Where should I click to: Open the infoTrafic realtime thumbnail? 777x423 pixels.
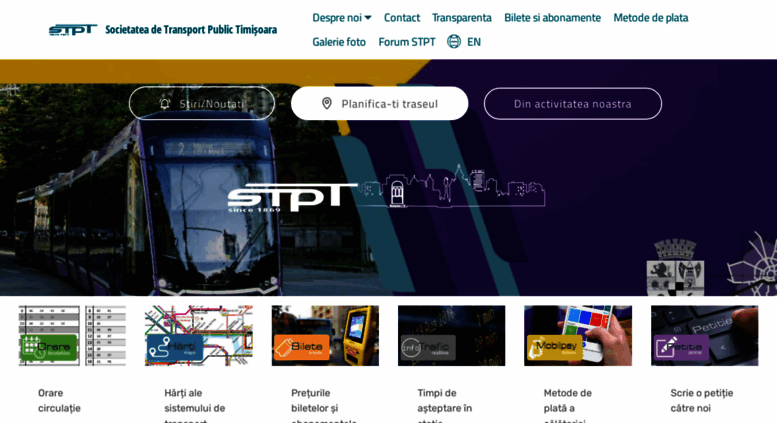tap(451, 336)
